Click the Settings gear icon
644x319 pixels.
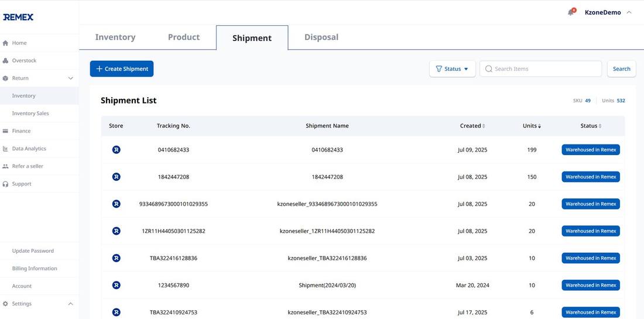pyautogui.click(x=5, y=304)
